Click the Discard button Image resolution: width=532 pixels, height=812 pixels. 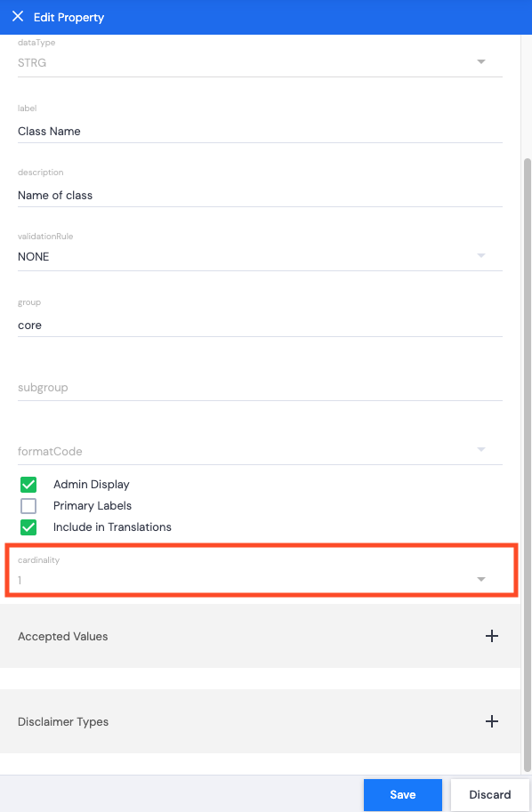(490, 795)
